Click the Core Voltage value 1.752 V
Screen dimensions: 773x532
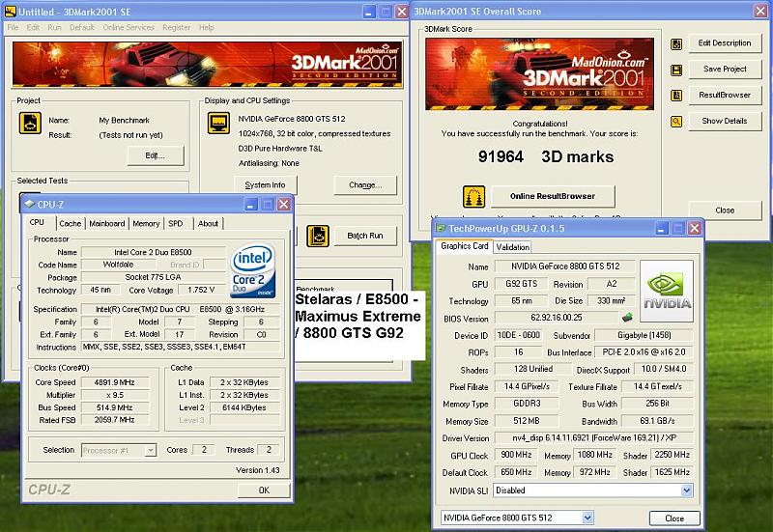pyautogui.click(x=201, y=290)
